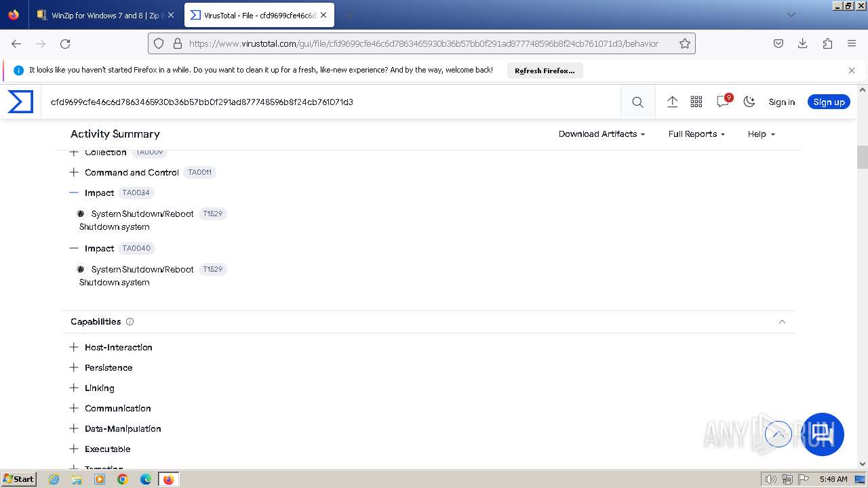Image resolution: width=868 pixels, height=488 pixels.
Task: Click the Firefox back arrow
Action: click(x=16, y=43)
